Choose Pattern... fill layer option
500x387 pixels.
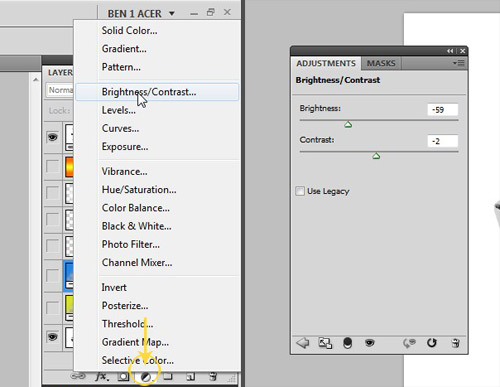121,67
